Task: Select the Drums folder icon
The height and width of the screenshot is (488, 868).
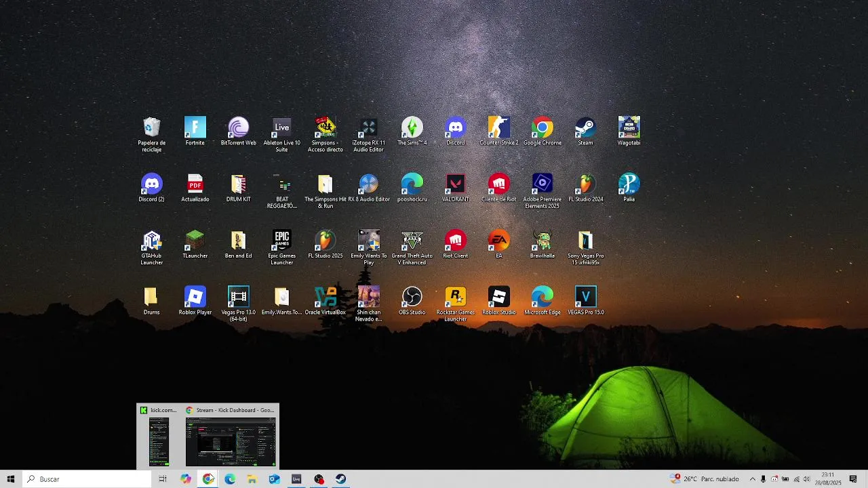Action: coord(152,301)
